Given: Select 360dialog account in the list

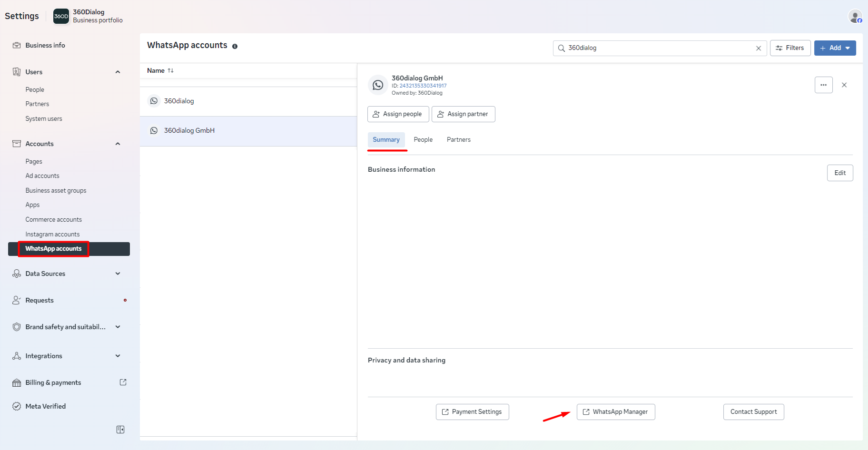Looking at the screenshot, I should tap(179, 101).
